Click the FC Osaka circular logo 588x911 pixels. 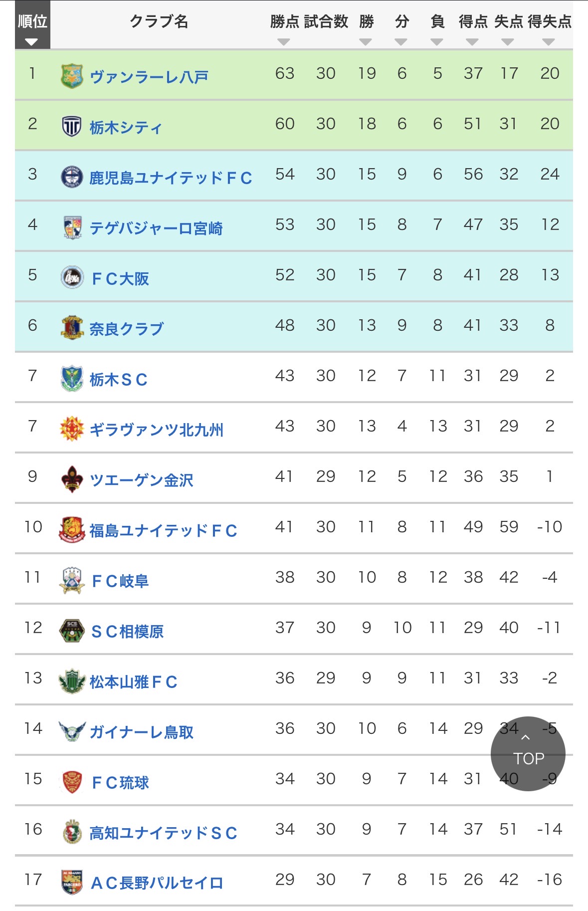tap(72, 277)
